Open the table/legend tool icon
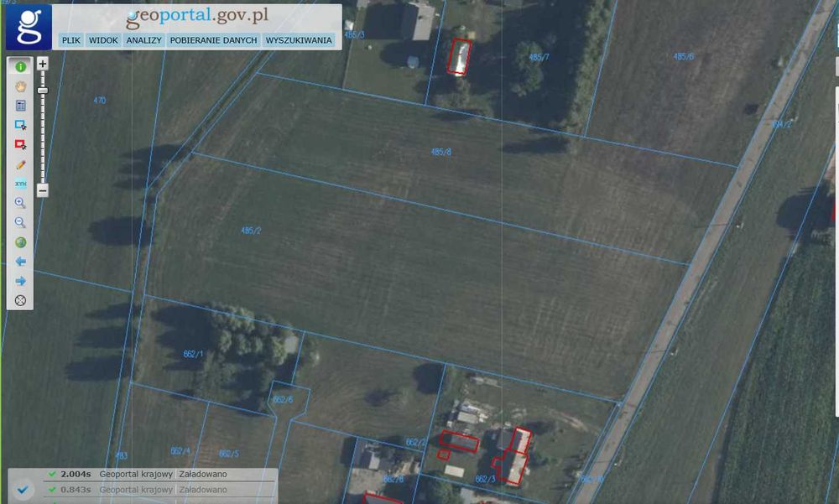 click(20, 106)
